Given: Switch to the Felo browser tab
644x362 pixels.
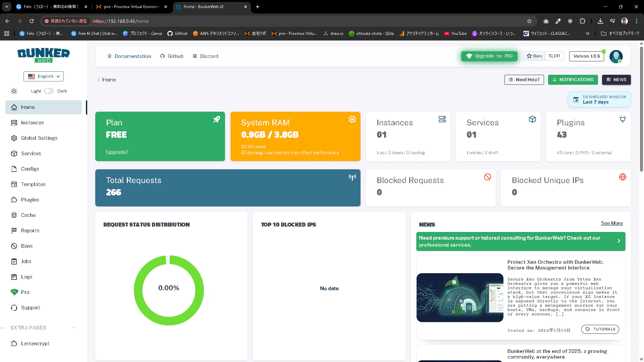Looking at the screenshot, I should [x=52, y=7].
